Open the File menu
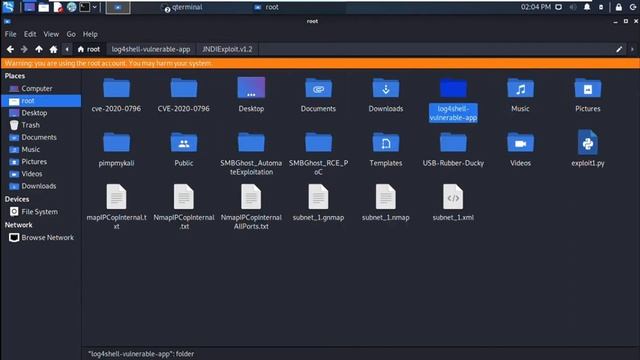Image resolution: width=640 pixels, height=360 pixels. [x=11, y=34]
